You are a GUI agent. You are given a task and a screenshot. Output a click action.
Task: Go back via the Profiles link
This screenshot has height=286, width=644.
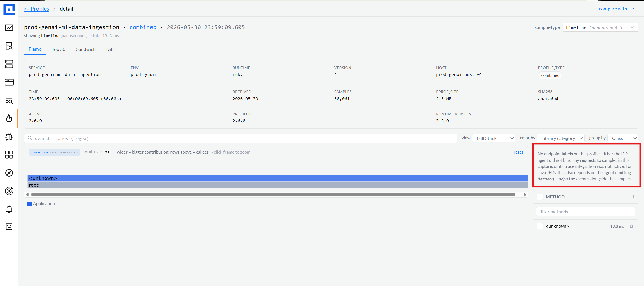36,9
